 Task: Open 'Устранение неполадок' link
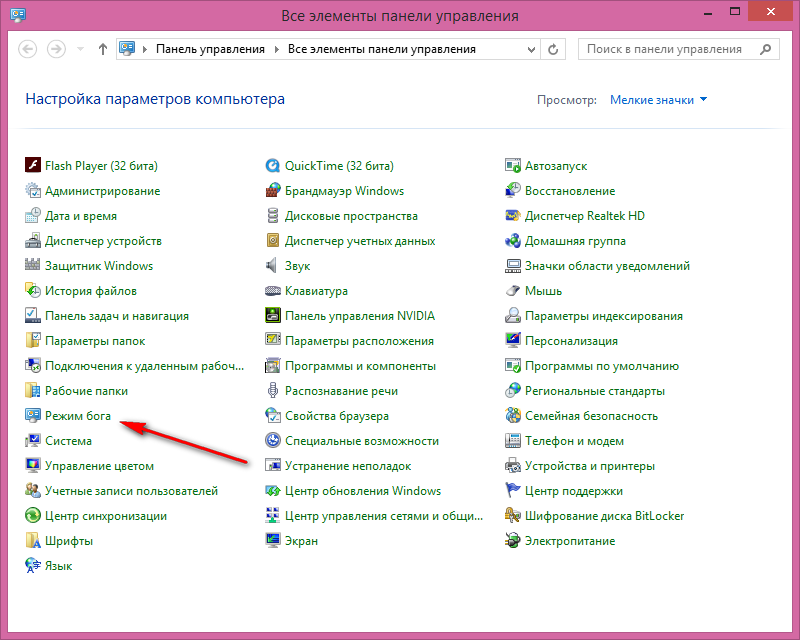pos(348,465)
